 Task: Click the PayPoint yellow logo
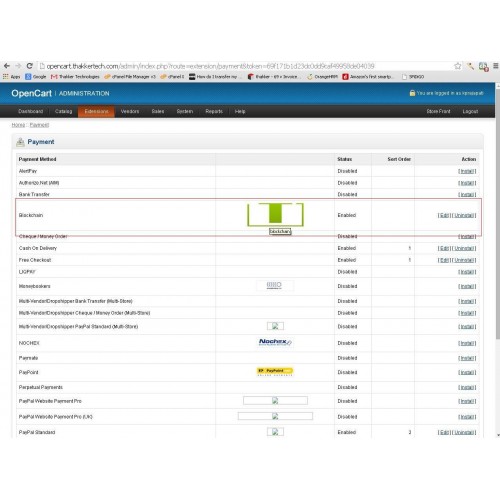(x=275, y=371)
